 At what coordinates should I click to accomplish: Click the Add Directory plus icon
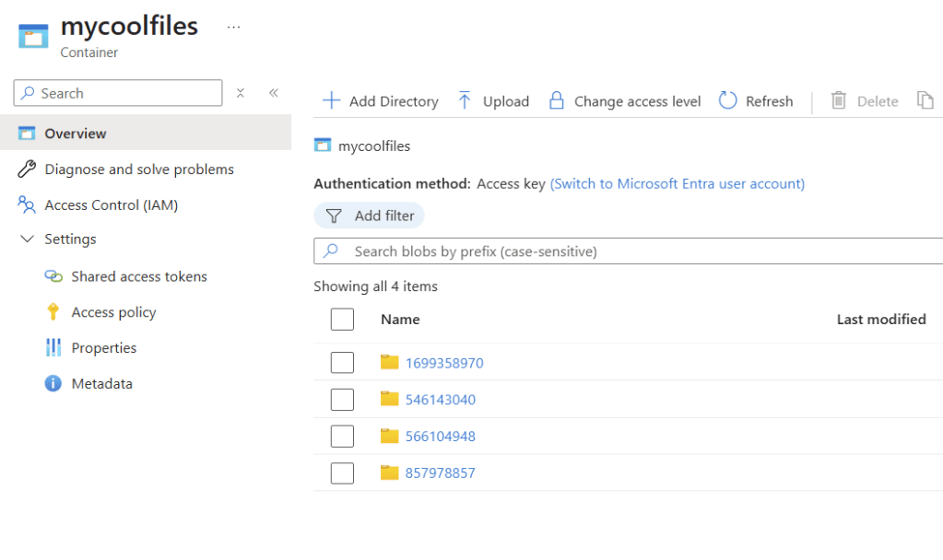click(x=331, y=101)
